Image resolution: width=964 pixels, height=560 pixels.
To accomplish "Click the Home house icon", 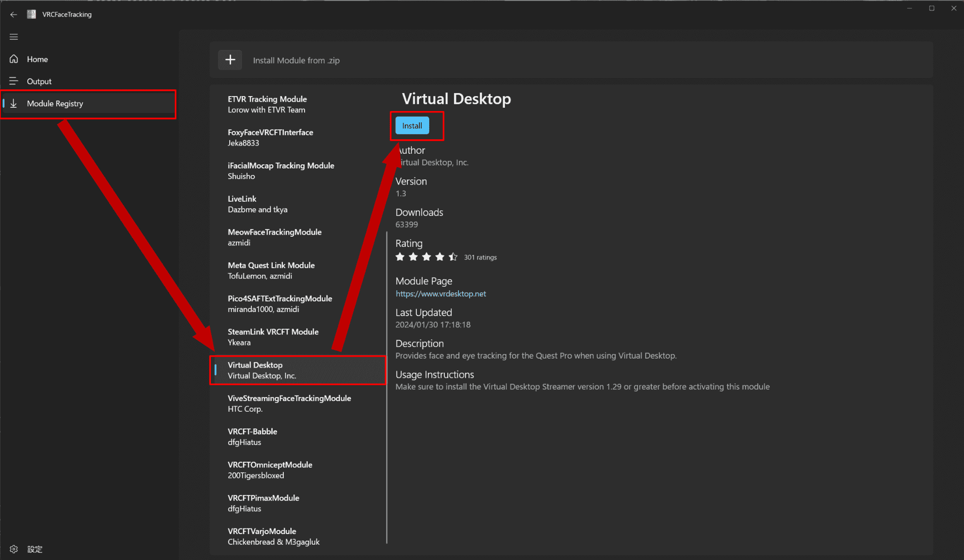I will [14, 59].
